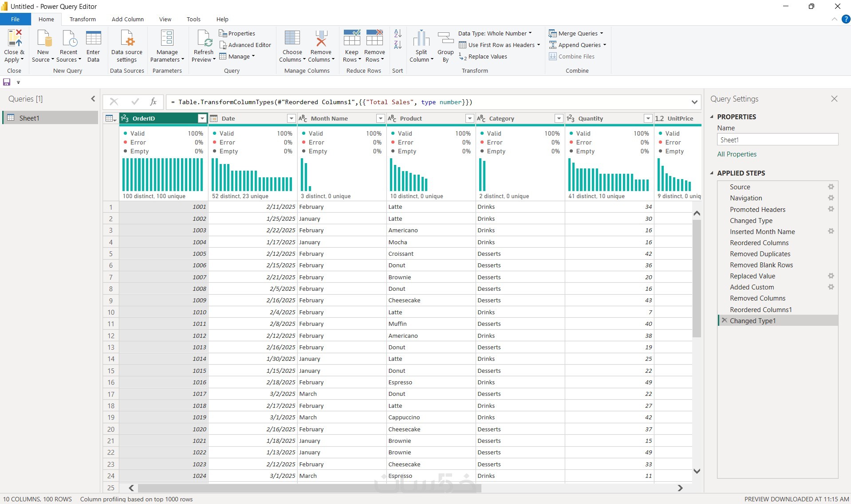Collapse the Queries pane
851x504 pixels.
93,99
